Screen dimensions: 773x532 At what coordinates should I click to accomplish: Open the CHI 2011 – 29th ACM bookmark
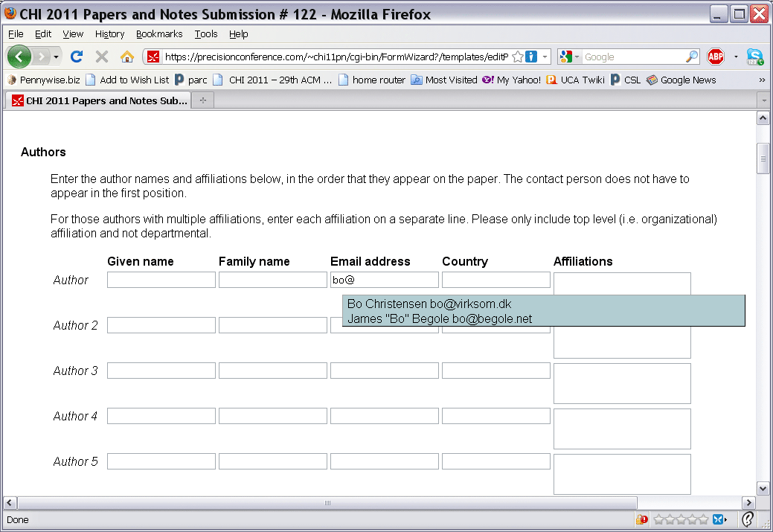tap(272, 80)
